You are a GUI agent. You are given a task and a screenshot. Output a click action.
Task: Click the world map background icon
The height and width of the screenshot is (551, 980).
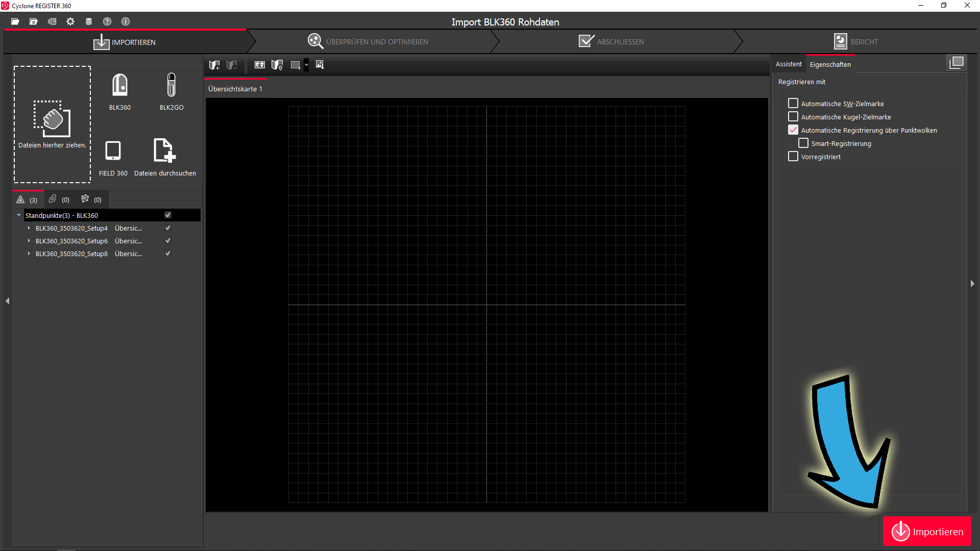(x=260, y=65)
